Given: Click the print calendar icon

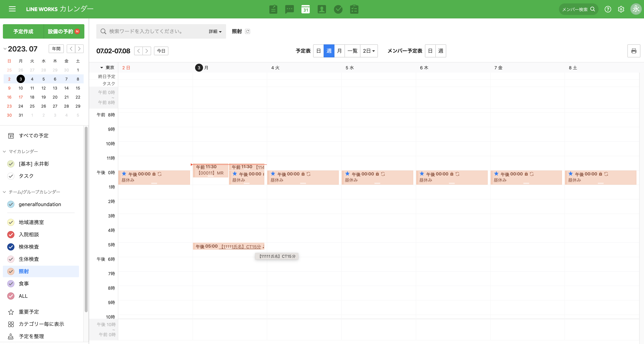Looking at the screenshot, I should 634,51.
